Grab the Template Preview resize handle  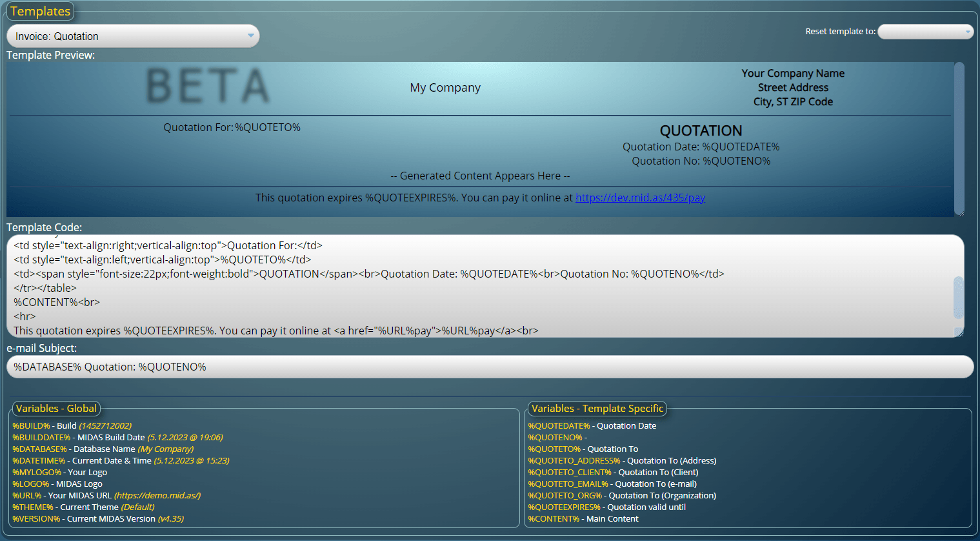[959, 212]
